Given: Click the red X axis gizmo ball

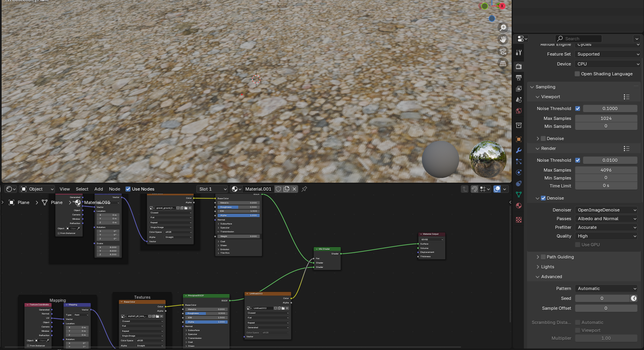Looking at the screenshot, I should [x=502, y=6].
